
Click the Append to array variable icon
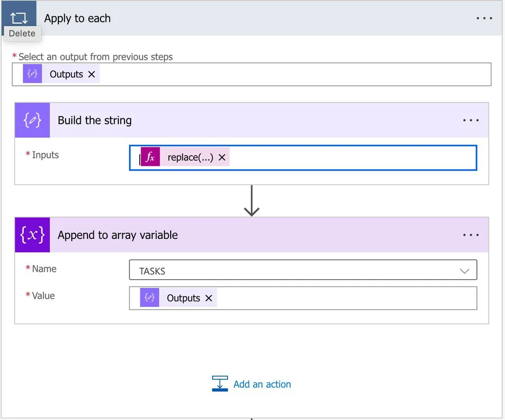[x=33, y=235]
